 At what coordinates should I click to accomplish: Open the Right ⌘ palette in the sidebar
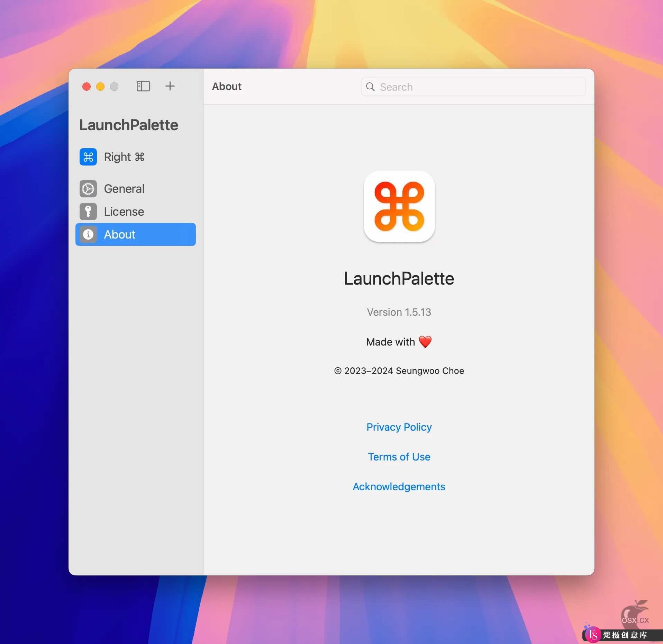tap(136, 157)
